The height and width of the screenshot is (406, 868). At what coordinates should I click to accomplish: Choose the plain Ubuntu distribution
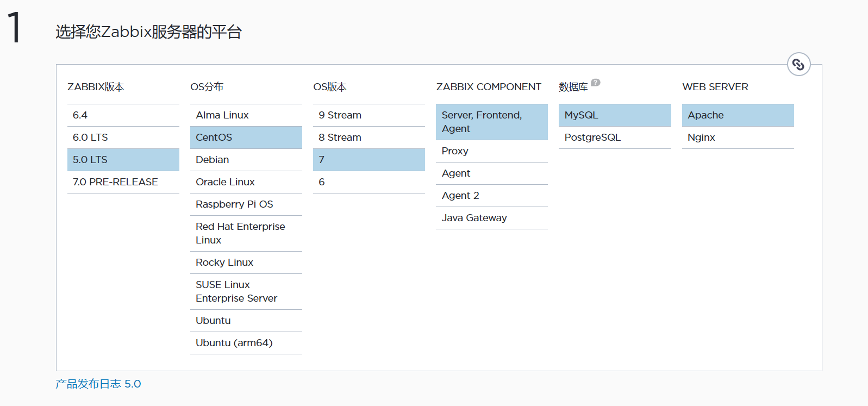point(246,321)
